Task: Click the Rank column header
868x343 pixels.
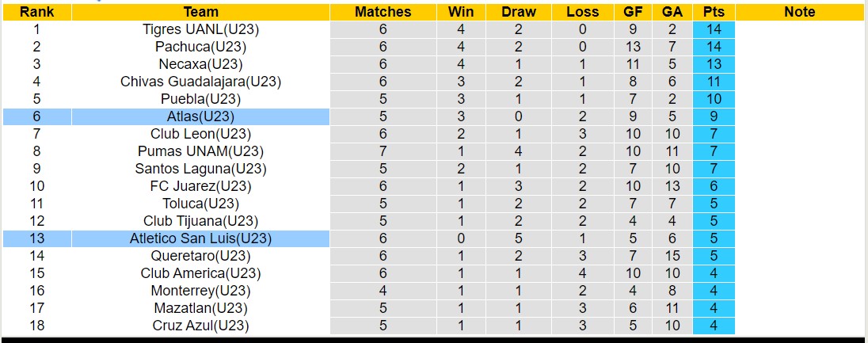Action: coord(36,12)
